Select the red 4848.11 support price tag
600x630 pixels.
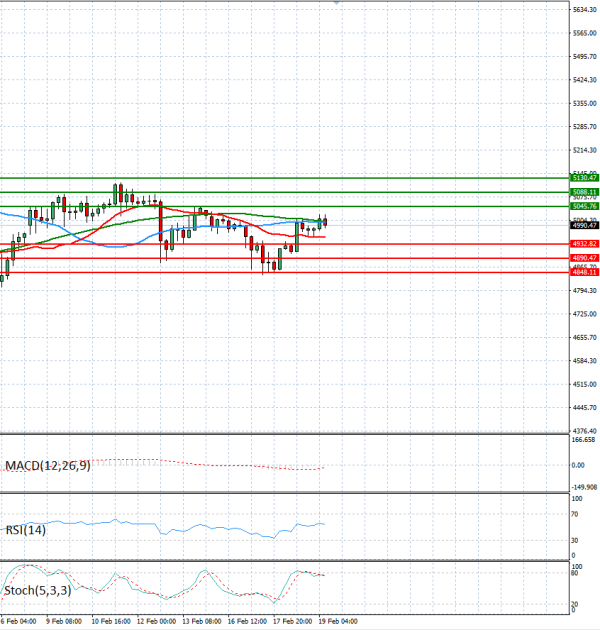point(584,272)
